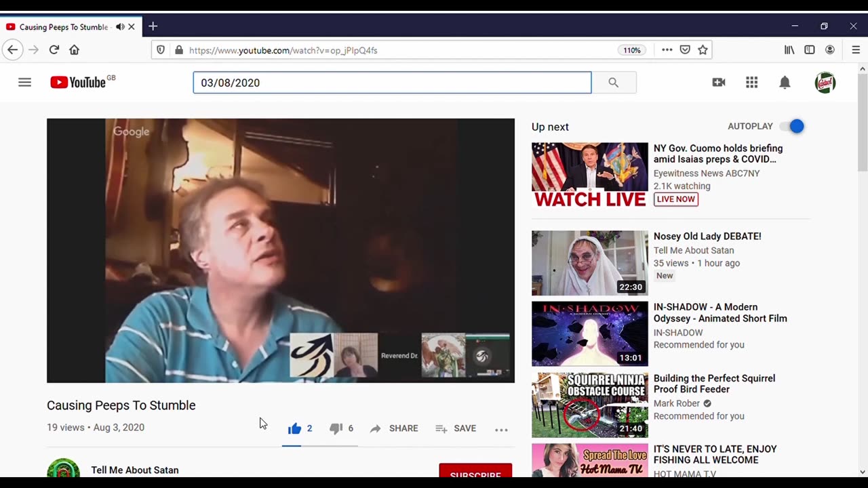Image resolution: width=868 pixels, height=488 pixels.
Task: Reload the current page
Action: 54,49
